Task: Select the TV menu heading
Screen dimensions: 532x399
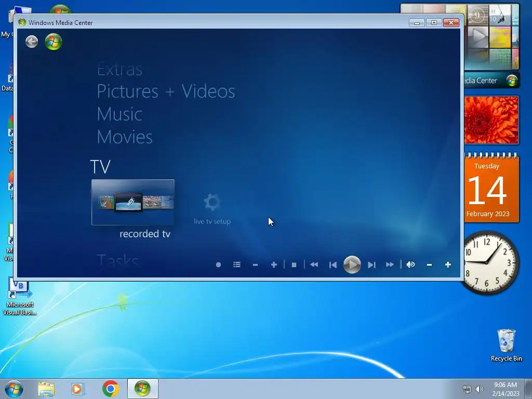Action: 100,167
